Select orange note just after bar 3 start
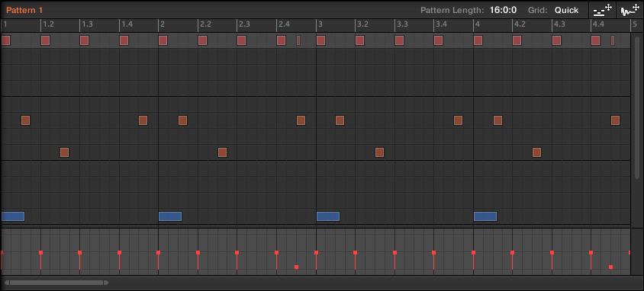 pyautogui.click(x=340, y=120)
